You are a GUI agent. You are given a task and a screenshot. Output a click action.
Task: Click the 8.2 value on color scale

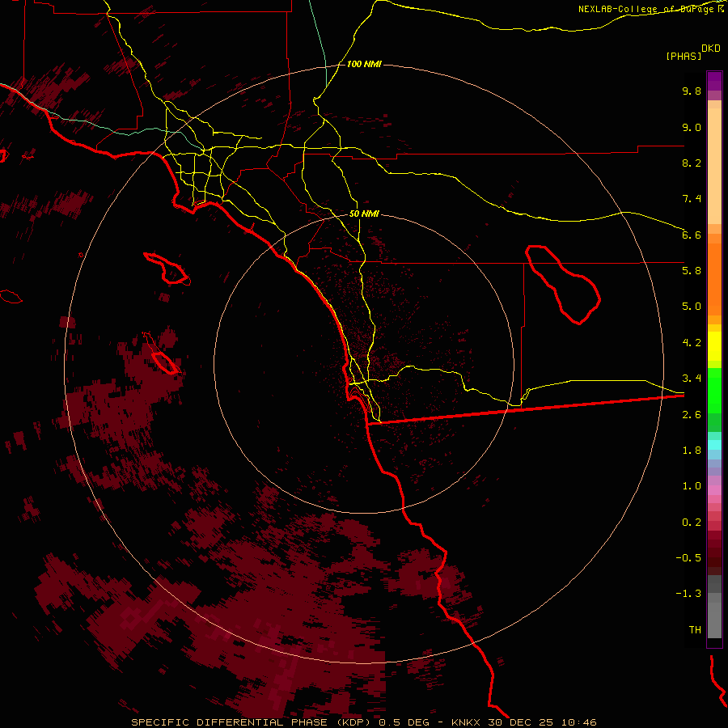[x=692, y=163]
